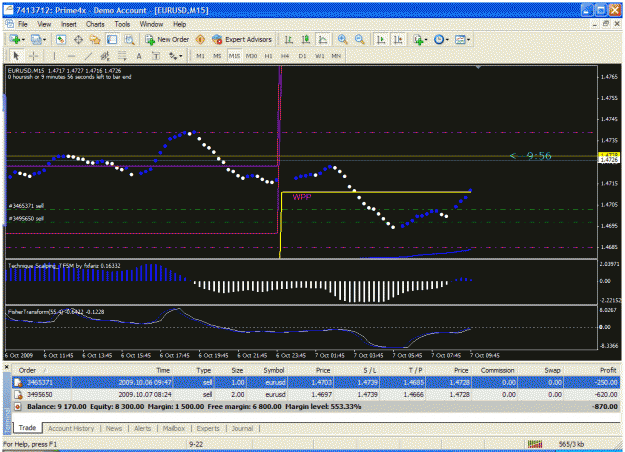
Task: Switch timeframe to MN
Action: [336, 56]
